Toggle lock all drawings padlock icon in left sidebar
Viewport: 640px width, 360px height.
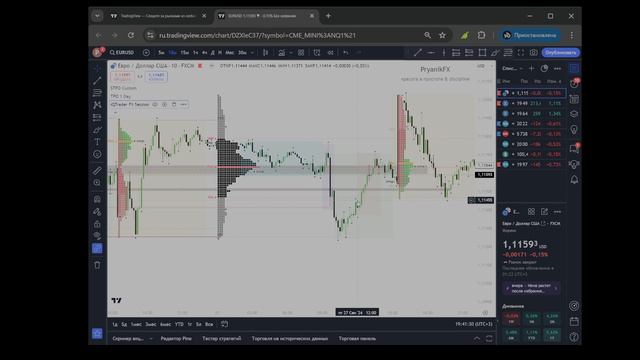tap(97, 224)
